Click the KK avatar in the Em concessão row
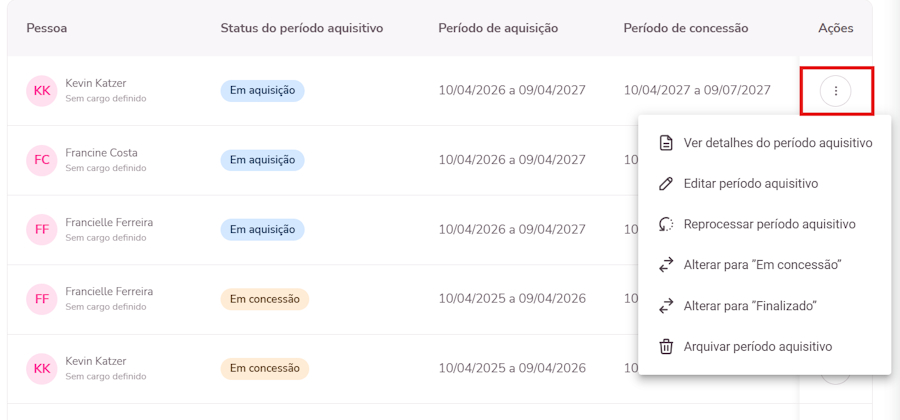Viewport: 900px width, 420px height. [42, 368]
